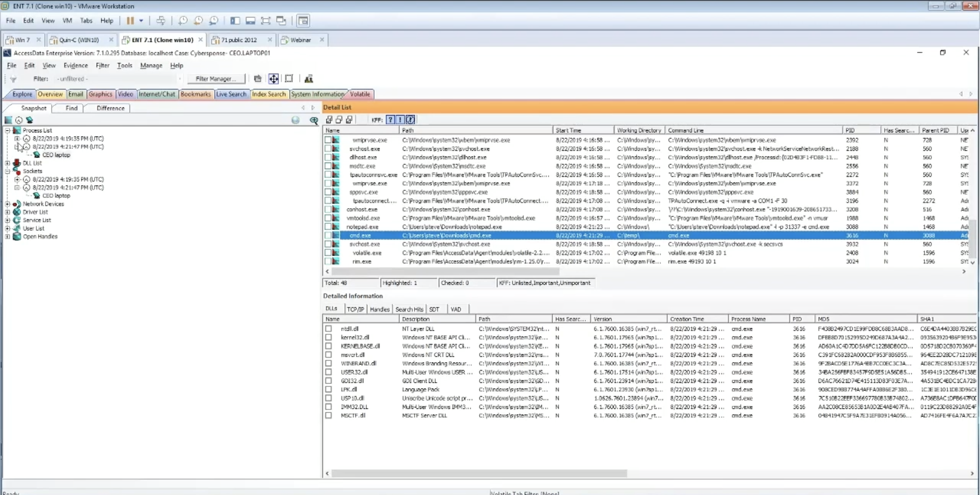Expand the Open Handles node
This screenshot has width=980, height=495.
pyautogui.click(x=7, y=236)
